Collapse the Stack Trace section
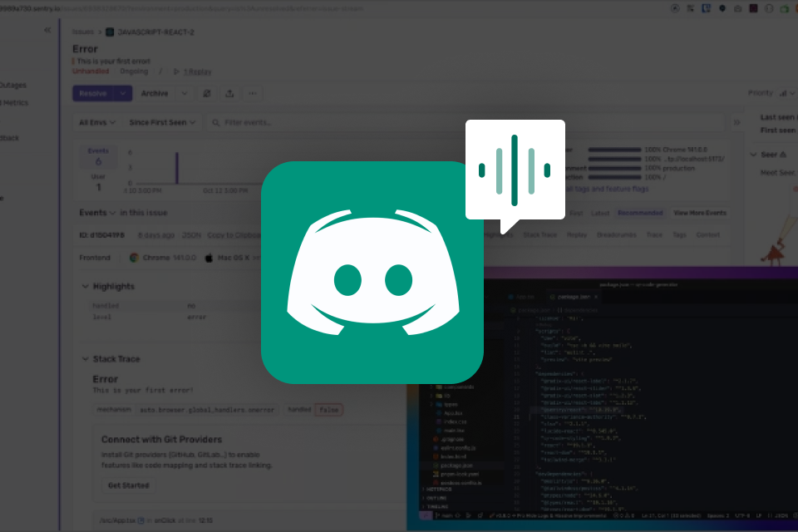 click(85, 359)
